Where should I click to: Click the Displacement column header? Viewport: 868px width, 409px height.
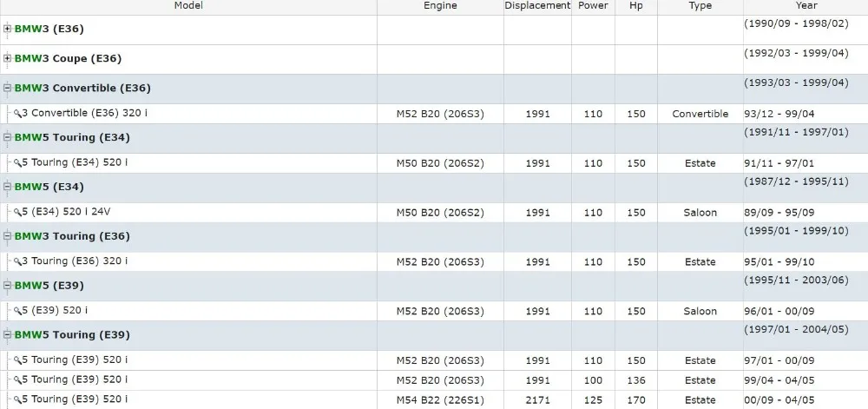(x=537, y=5)
